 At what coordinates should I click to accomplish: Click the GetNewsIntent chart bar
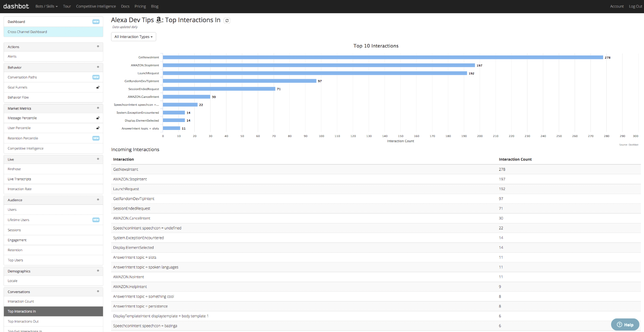pos(383,57)
